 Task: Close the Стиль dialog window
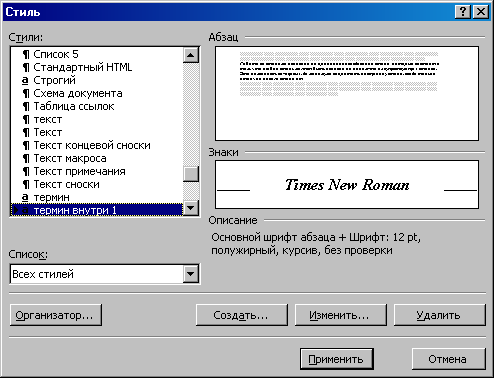(x=481, y=12)
